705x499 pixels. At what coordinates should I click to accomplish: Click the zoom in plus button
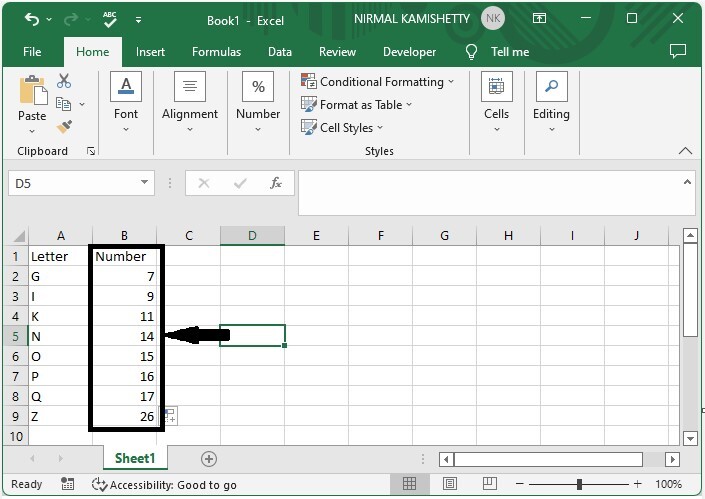coord(637,484)
